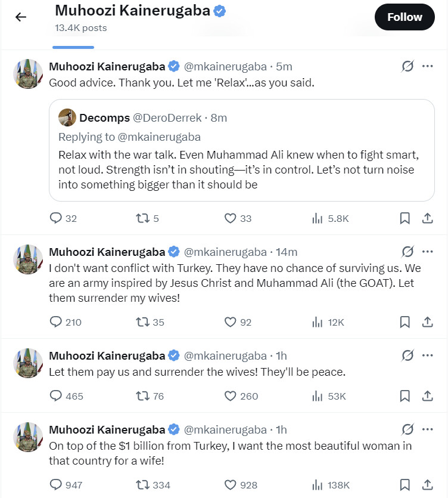Open Grok icon on the 5m tweet
This screenshot has width=448, height=498.
[x=407, y=67]
